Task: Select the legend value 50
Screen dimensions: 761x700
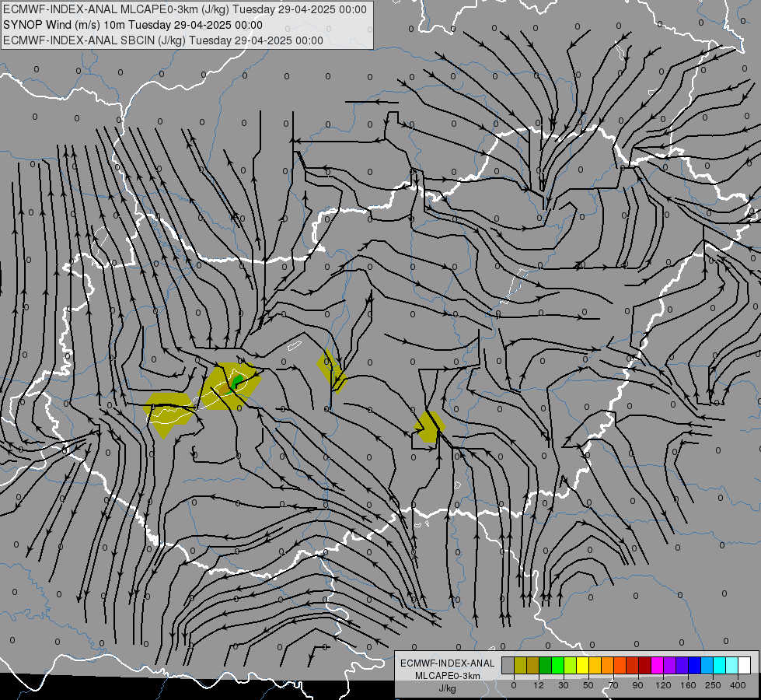Action: tap(588, 685)
